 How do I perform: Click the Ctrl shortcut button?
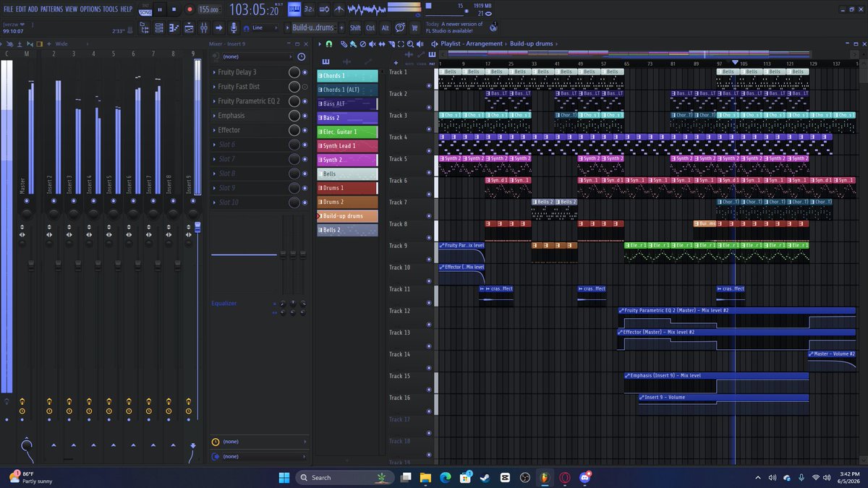[370, 27]
